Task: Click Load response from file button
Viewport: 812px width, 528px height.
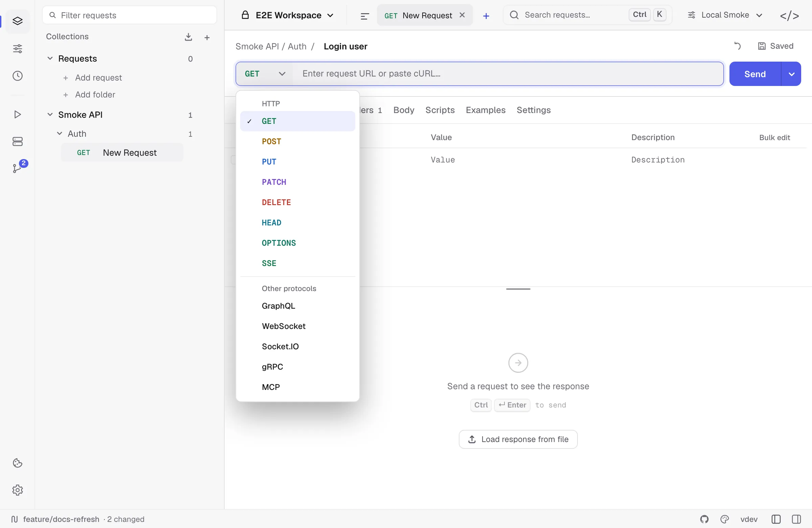Action: coord(518,439)
